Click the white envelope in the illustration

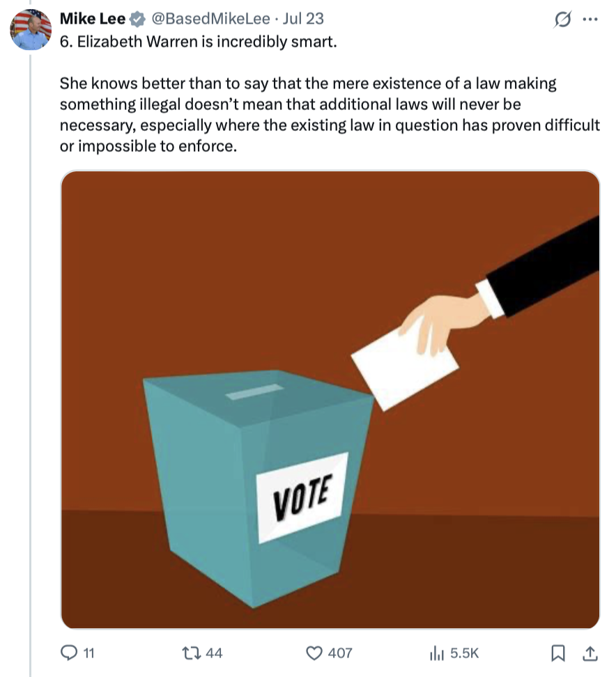click(405, 365)
